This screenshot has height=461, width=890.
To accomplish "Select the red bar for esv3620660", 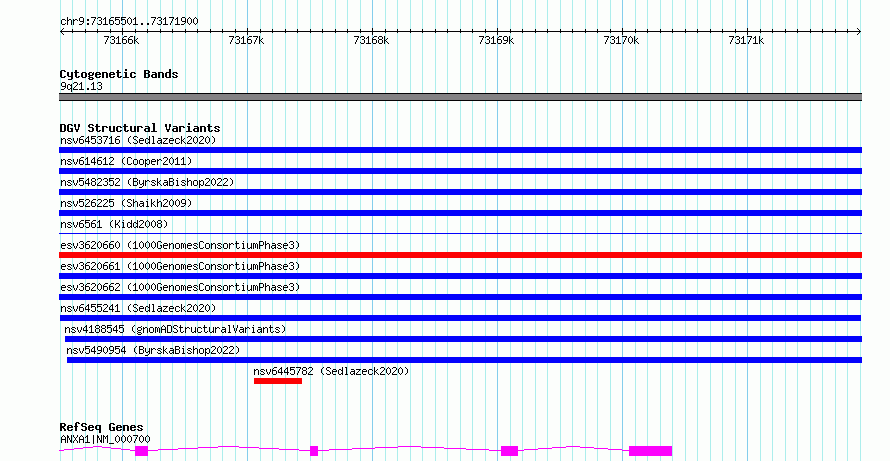I will click(460, 255).
